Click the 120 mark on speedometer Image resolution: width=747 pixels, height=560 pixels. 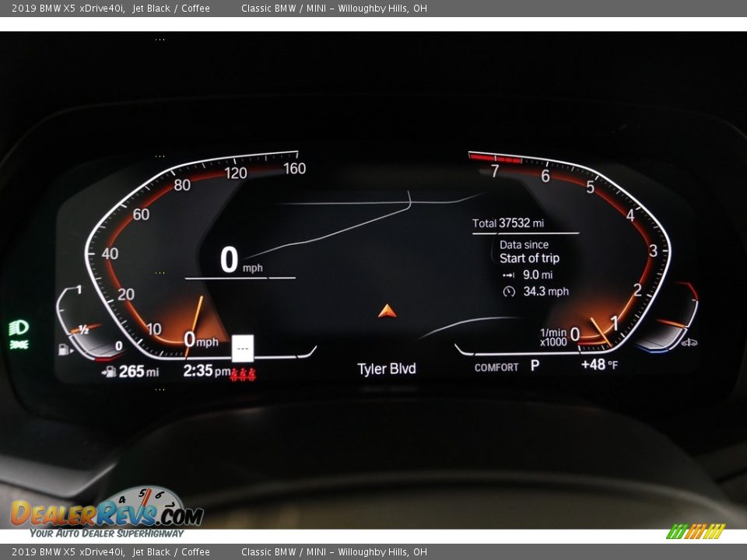[x=236, y=173]
